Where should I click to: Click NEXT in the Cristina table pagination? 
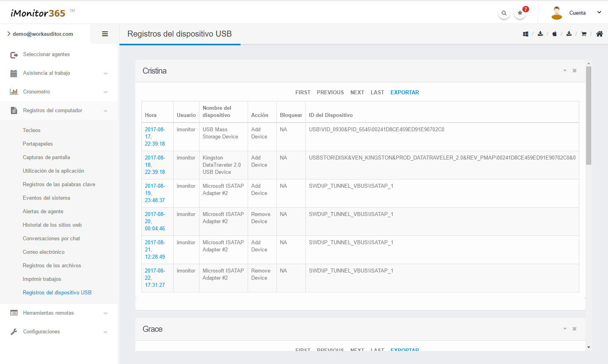(x=357, y=92)
